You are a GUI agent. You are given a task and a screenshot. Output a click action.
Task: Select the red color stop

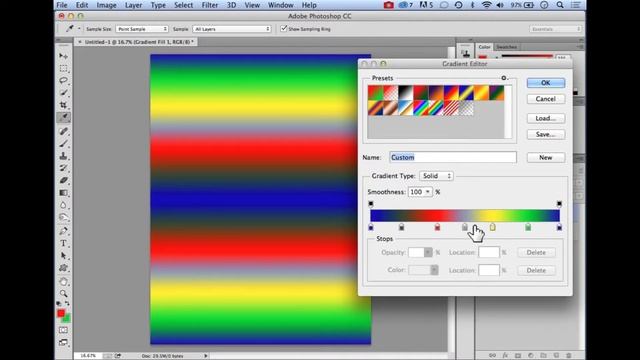coord(437,227)
